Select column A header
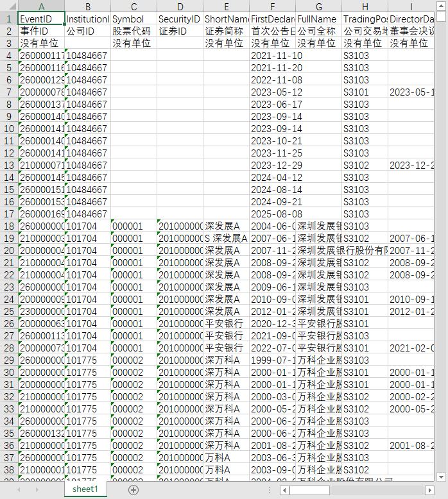This screenshot has width=448, height=499. click(41, 6)
